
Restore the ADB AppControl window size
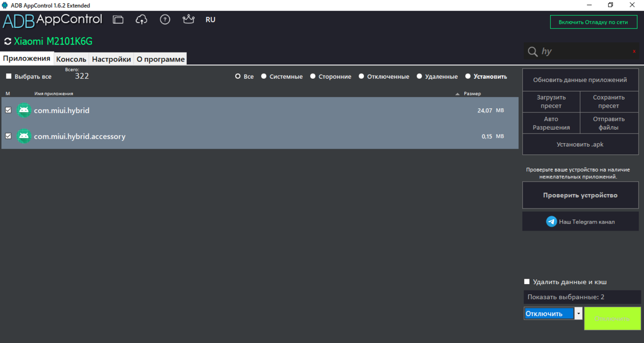point(610,5)
